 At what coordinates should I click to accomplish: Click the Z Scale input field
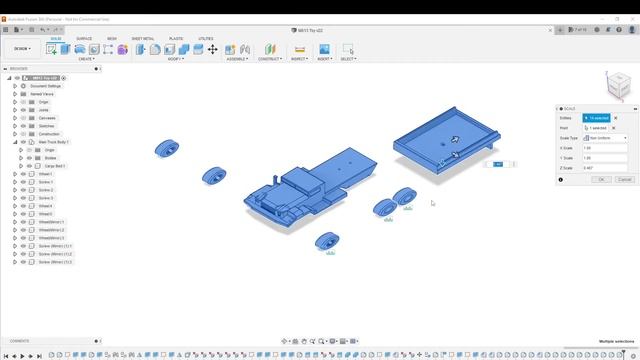point(605,168)
